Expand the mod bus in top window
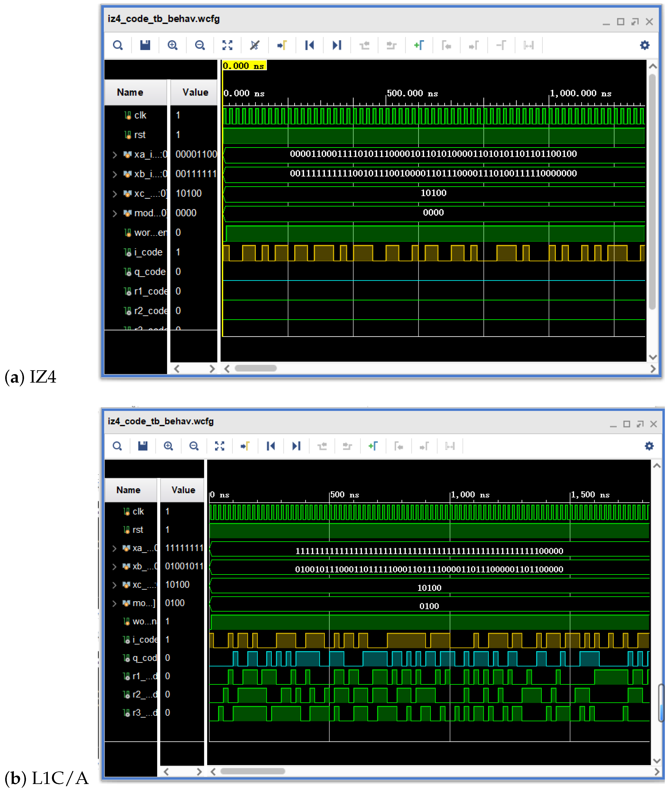Screen dimensions: 672x792 [x=115, y=213]
